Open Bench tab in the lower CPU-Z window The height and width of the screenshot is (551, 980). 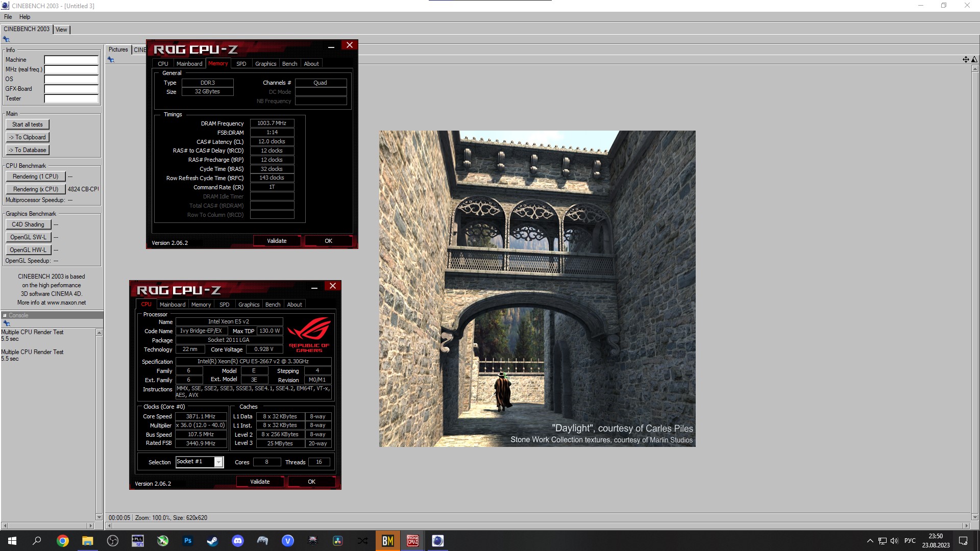point(273,305)
